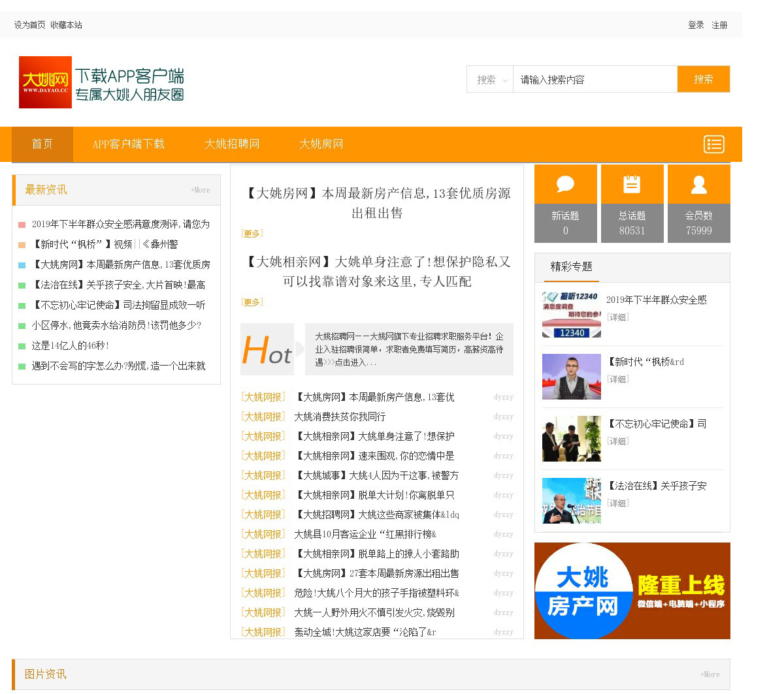Select the 大姚房网 navigation tab

click(x=321, y=144)
